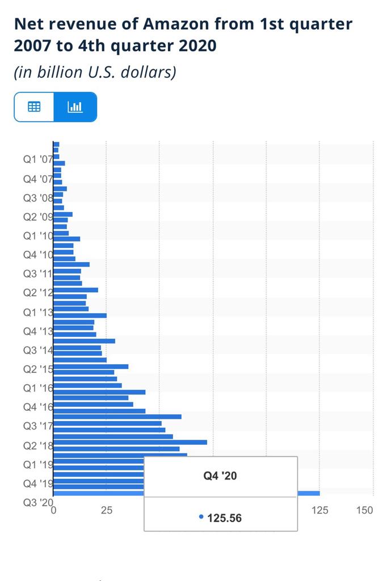Select the bar chart view icon
Viewport: 392px width, 581px height.
pos(75,107)
